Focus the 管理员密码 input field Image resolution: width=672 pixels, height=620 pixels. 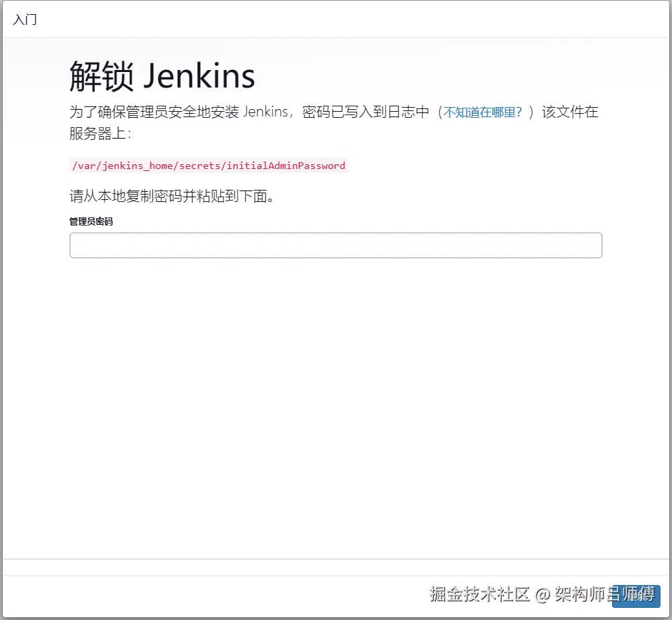335,245
